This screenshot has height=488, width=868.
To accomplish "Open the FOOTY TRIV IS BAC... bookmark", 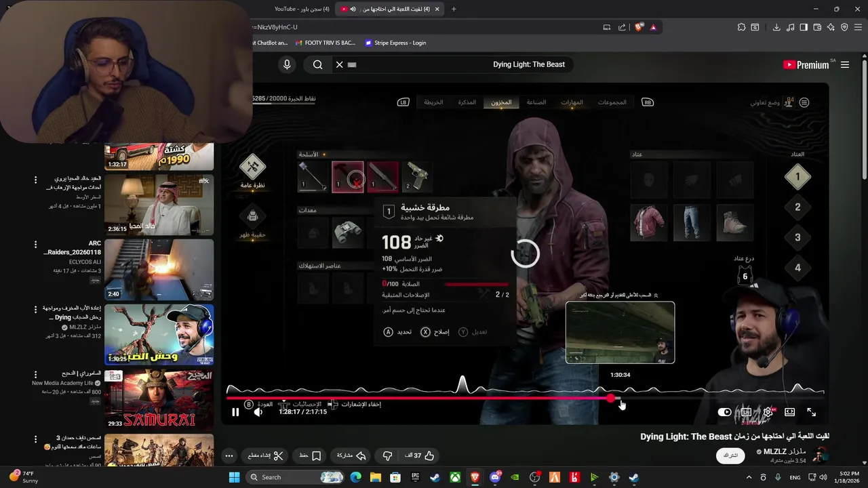I will pos(324,43).
